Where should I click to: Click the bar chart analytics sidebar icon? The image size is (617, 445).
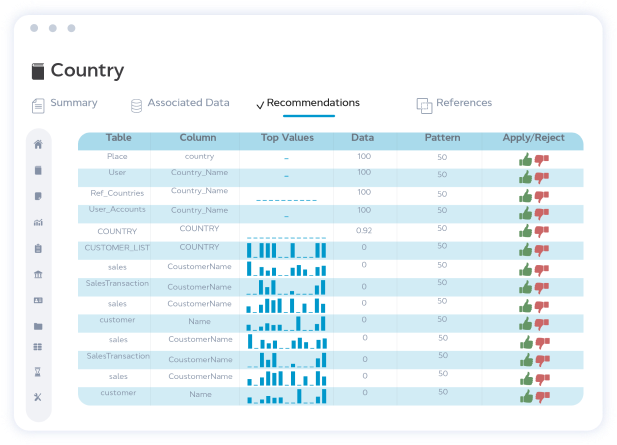(x=38, y=222)
